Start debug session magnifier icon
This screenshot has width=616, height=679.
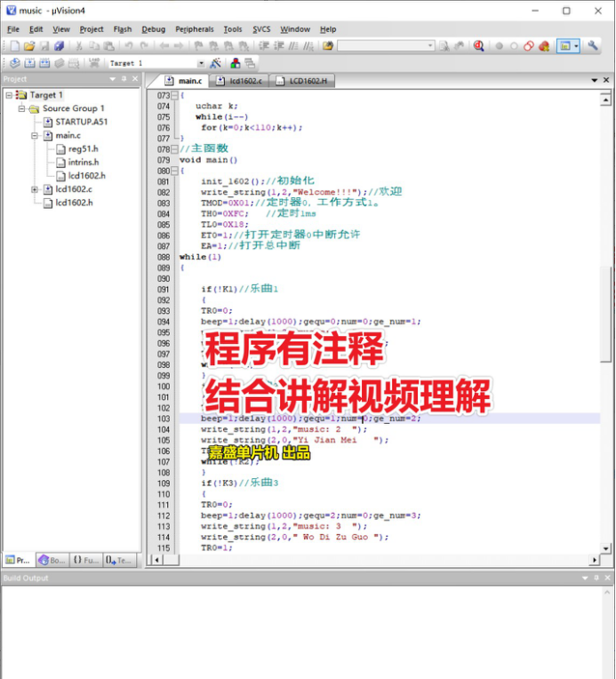pos(479,46)
